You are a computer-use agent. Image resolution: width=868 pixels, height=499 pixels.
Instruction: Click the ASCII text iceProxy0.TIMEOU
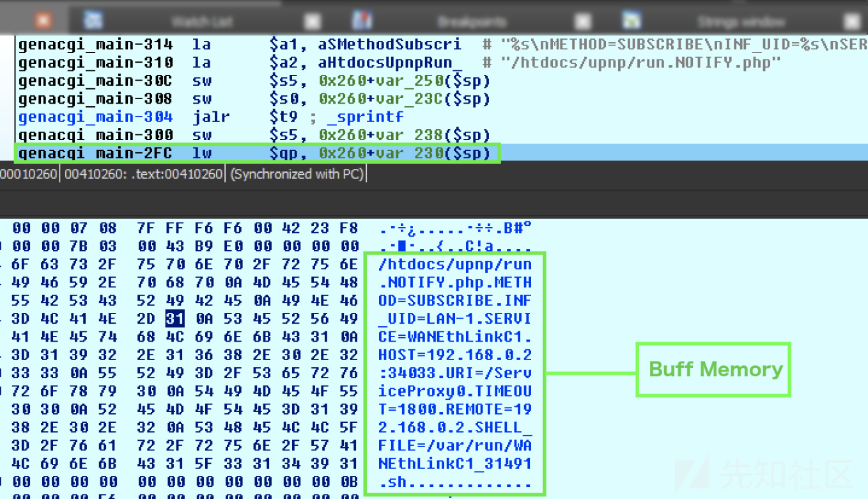coord(454,390)
